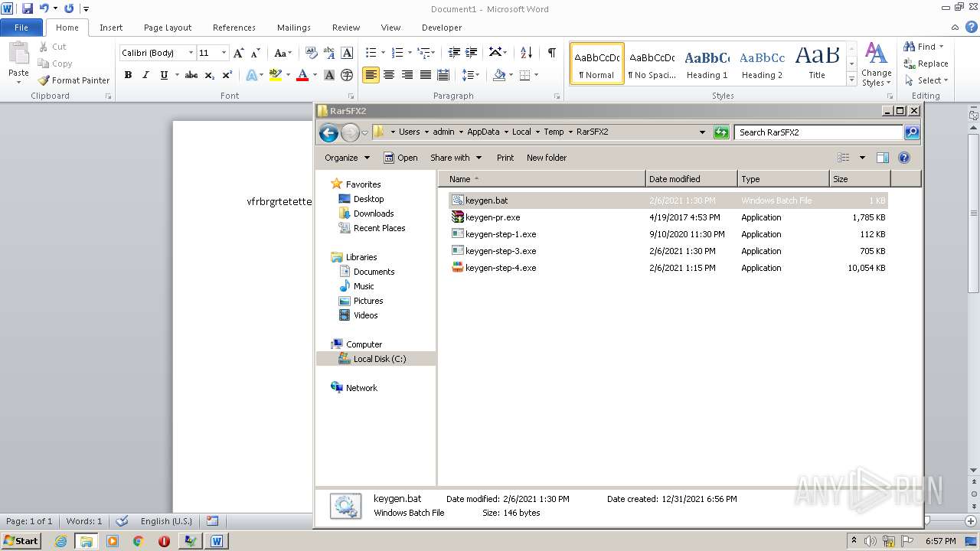Open Chrome from the taskbar
The width and height of the screenshot is (980, 551).
pyautogui.click(x=138, y=541)
